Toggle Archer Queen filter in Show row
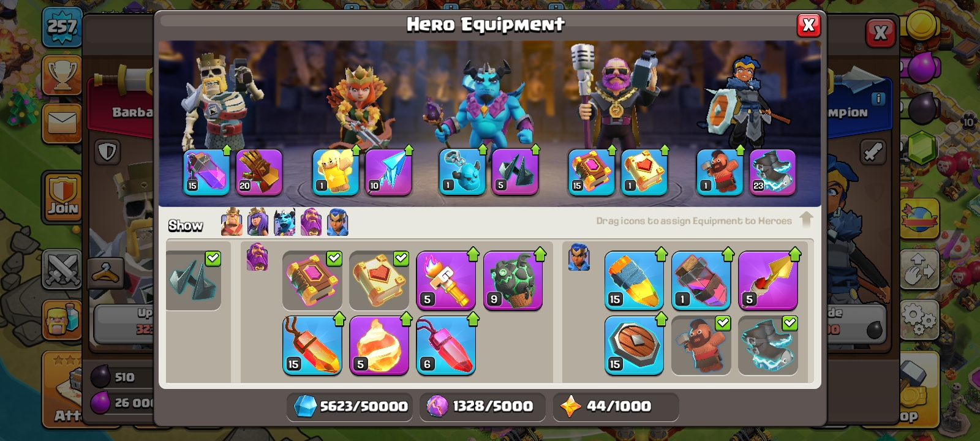Image resolution: width=980 pixels, height=441 pixels. pyautogui.click(x=258, y=222)
